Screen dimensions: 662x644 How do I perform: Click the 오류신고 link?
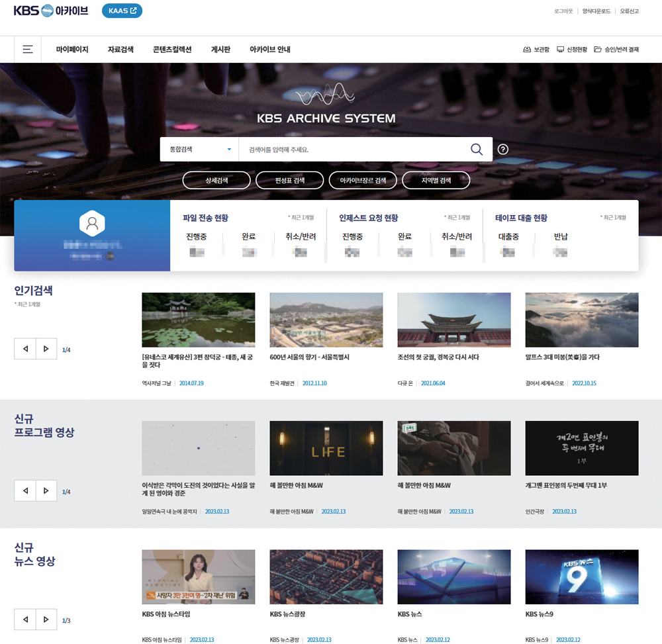click(x=629, y=11)
